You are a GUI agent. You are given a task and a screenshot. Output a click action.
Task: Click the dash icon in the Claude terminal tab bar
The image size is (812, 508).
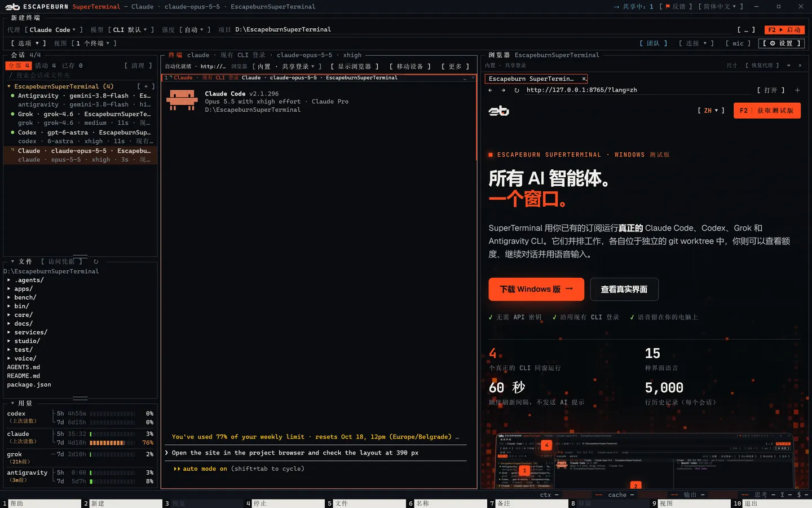point(465,78)
